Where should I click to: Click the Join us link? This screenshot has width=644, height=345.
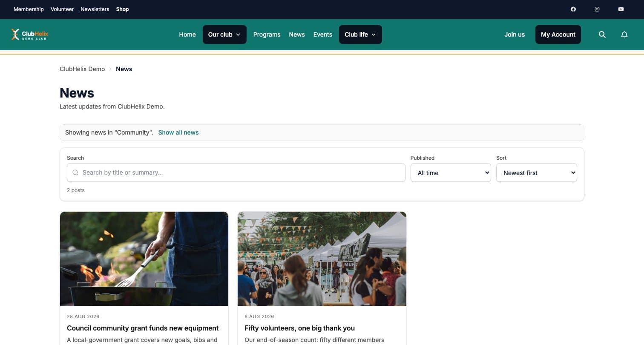(515, 34)
